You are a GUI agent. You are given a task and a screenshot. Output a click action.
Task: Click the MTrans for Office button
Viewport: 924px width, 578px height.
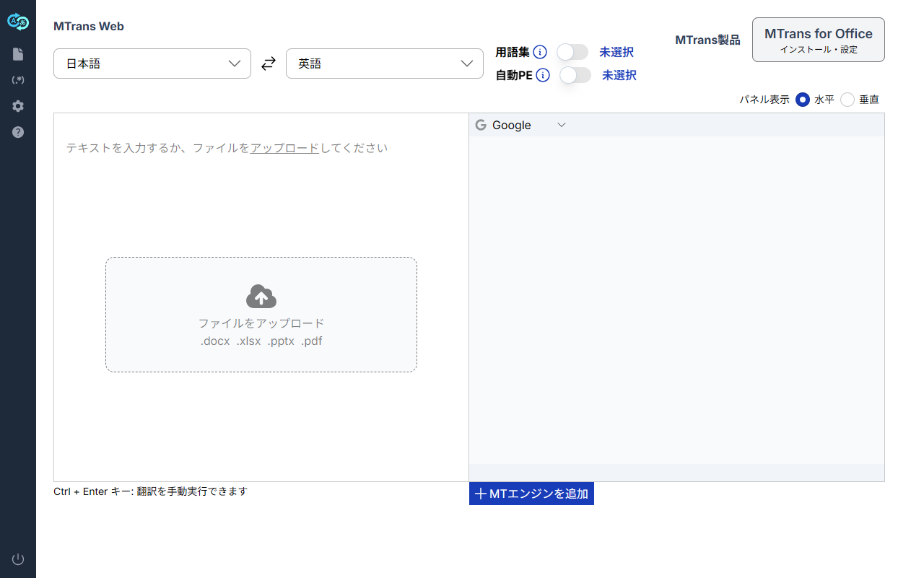tap(819, 40)
